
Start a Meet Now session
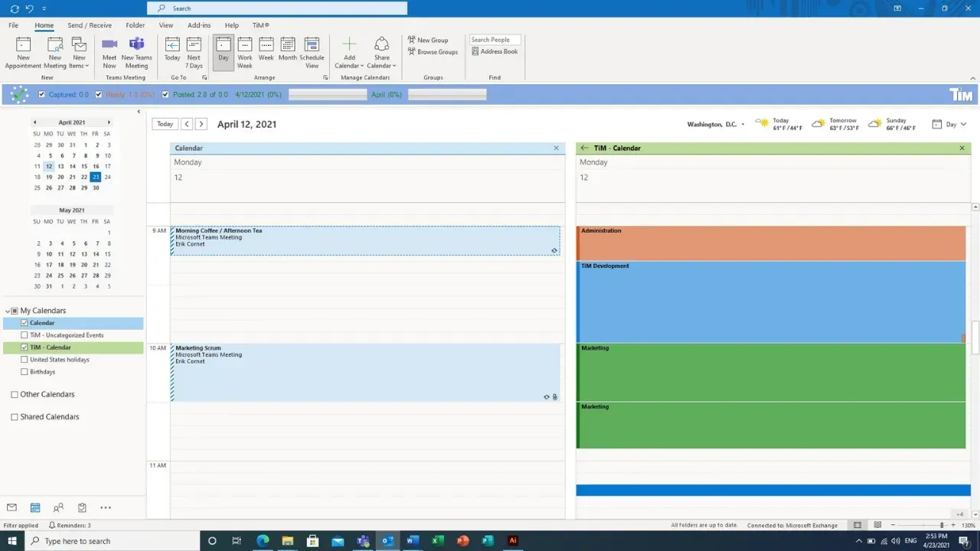click(x=109, y=53)
